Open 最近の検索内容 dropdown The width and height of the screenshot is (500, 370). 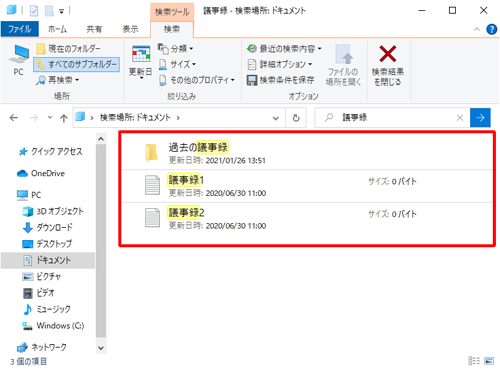coord(284,49)
